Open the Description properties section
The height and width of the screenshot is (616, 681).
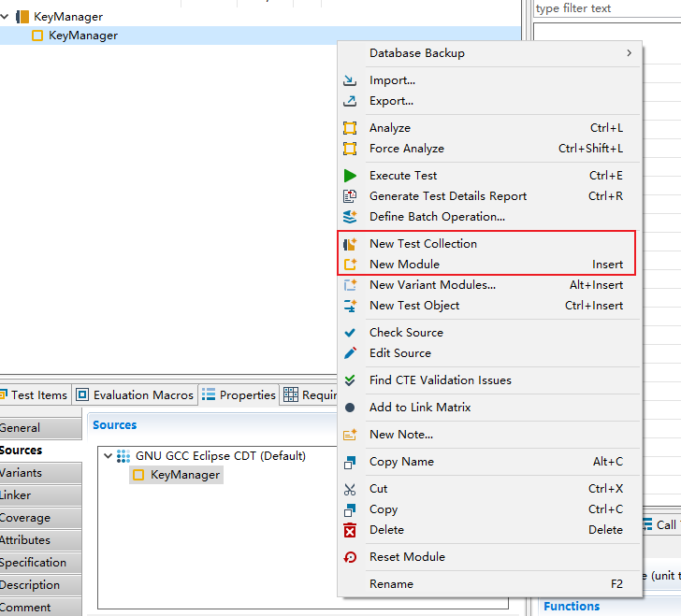point(41,585)
